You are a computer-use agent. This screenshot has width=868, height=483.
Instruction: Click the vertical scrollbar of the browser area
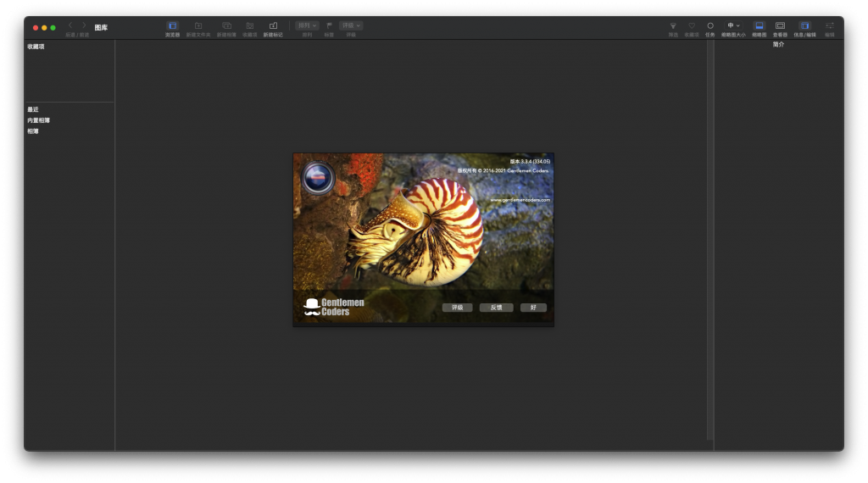click(x=709, y=241)
